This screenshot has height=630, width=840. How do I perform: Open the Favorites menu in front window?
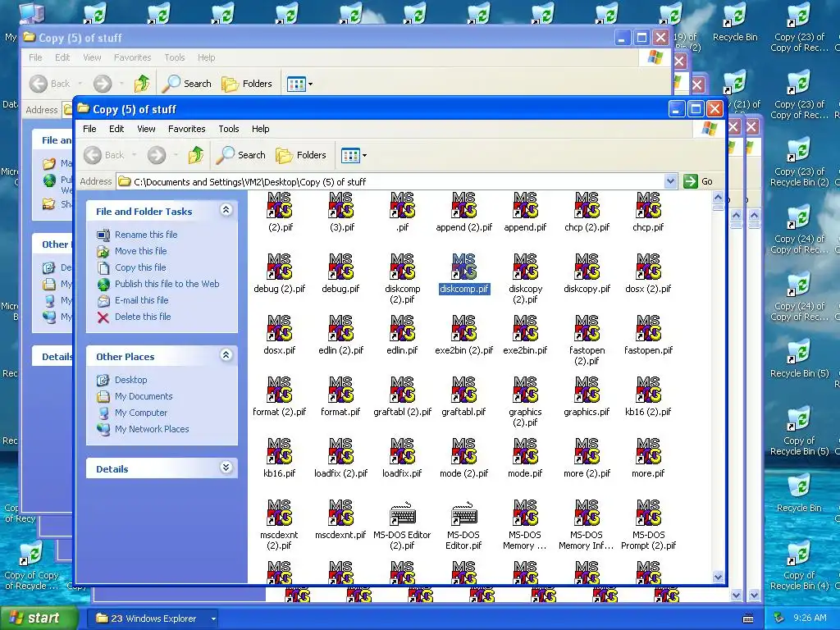[186, 129]
